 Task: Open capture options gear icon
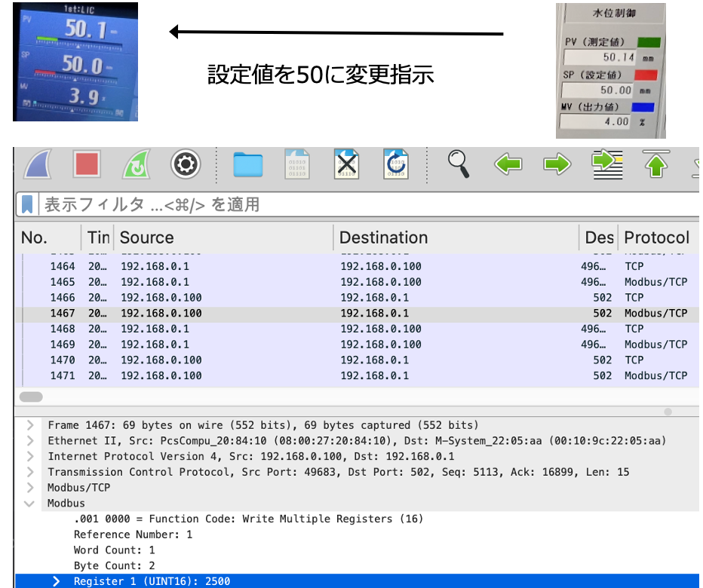click(186, 164)
